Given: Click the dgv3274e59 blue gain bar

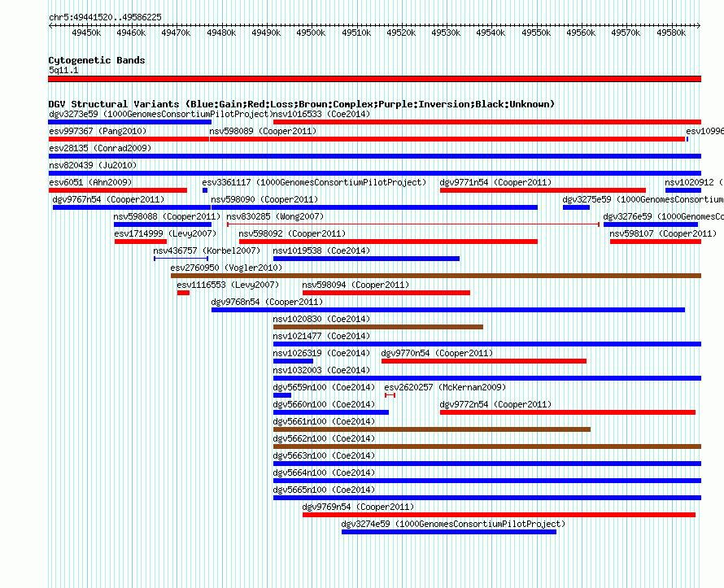Looking at the screenshot, I should 449,532.
